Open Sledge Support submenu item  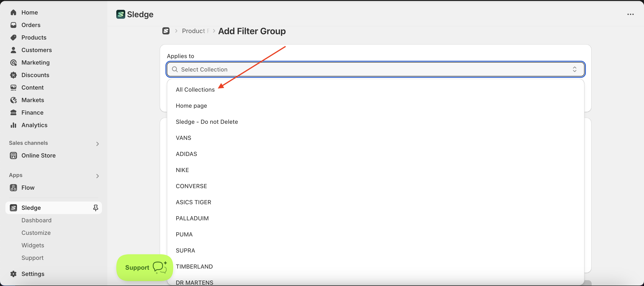(x=32, y=258)
